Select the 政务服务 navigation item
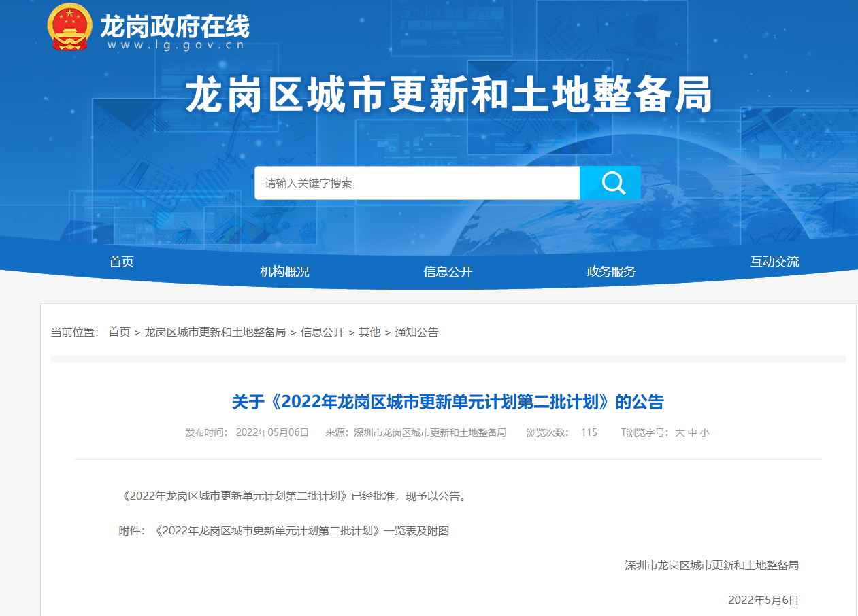This screenshot has width=858, height=616. (x=611, y=272)
